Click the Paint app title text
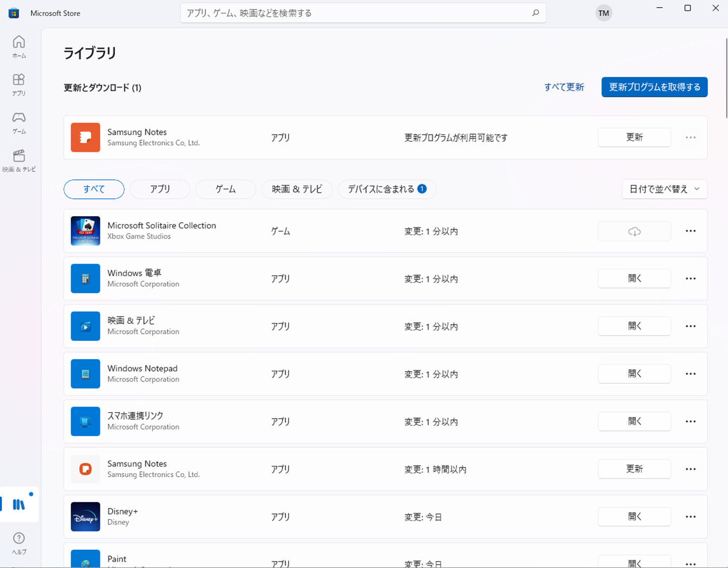This screenshot has height=568, width=728. pyautogui.click(x=117, y=559)
